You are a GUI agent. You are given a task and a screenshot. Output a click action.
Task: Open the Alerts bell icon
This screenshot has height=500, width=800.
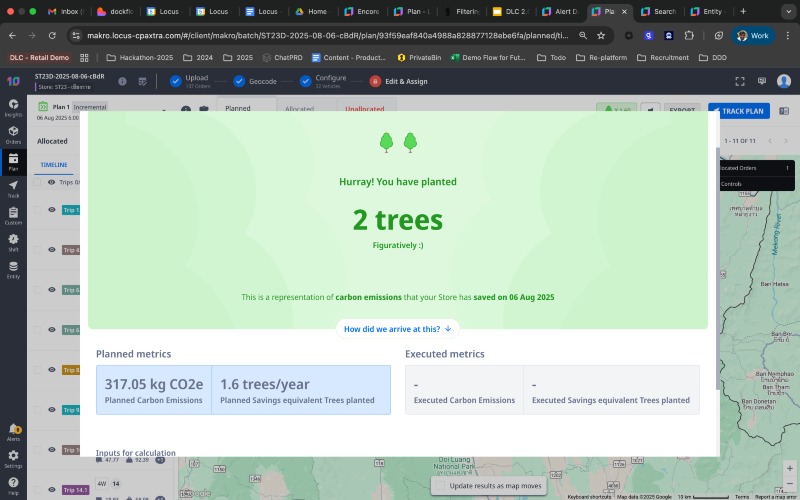13,431
